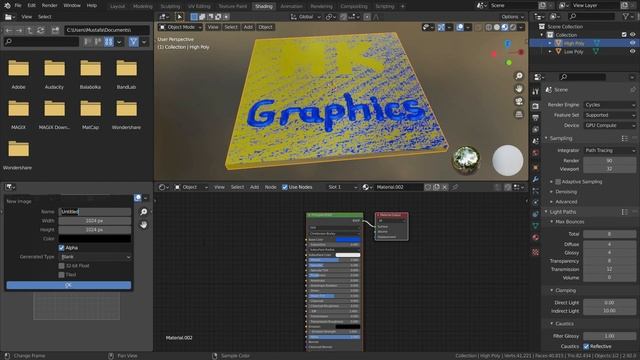Toggle viewport overlays icon

click(x=460, y=27)
